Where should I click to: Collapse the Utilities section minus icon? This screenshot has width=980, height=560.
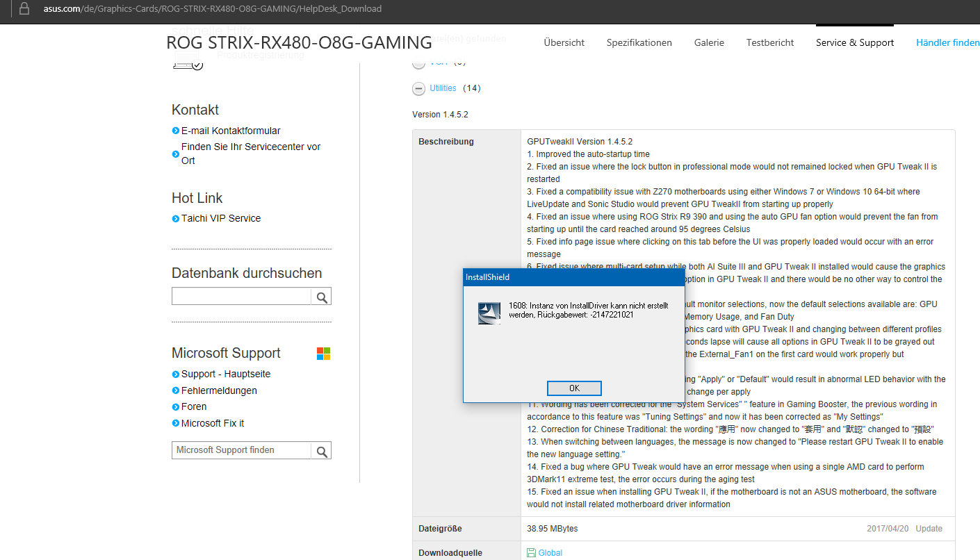[x=418, y=88]
